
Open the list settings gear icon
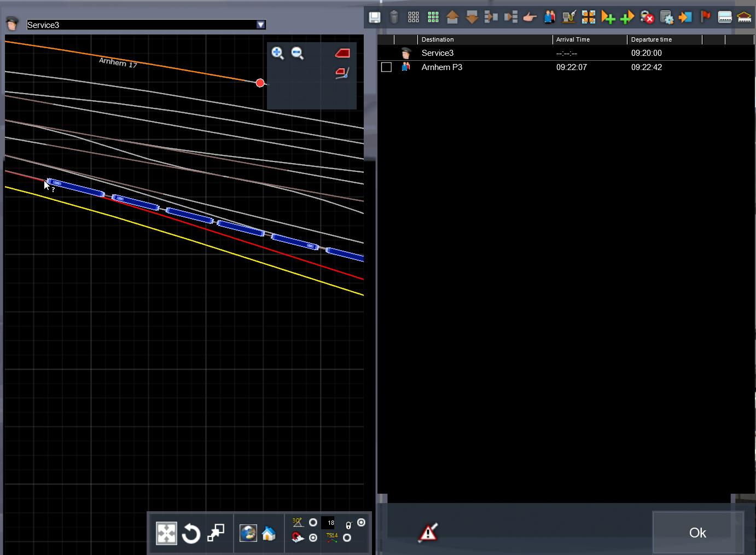click(x=666, y=18)
